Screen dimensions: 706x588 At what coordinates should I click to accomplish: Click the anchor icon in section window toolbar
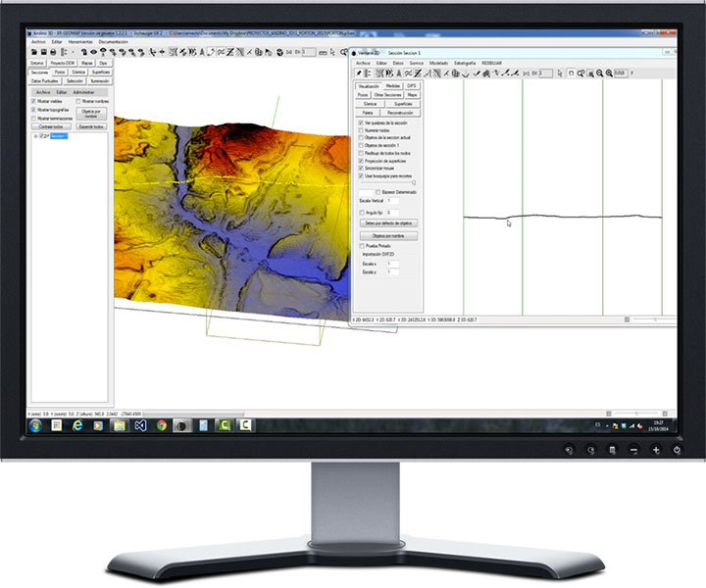(x=466, y=73)
